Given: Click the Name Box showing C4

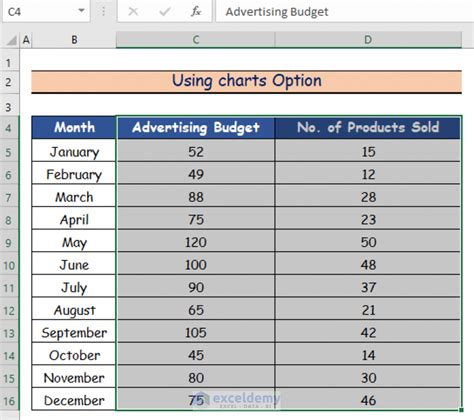Looking at the screenshot, I should pos(46,12).
